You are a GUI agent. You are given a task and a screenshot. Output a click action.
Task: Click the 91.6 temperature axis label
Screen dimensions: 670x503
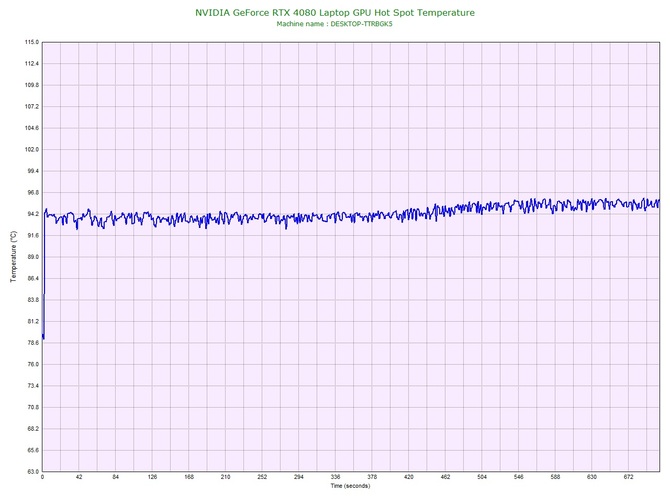tap(33, 235)
